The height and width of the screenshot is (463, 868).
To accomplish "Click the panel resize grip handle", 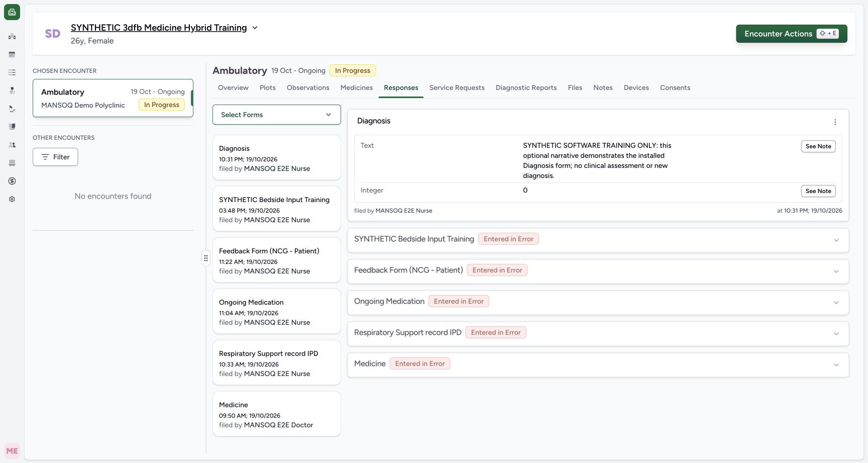I will (x=206, y=258).
